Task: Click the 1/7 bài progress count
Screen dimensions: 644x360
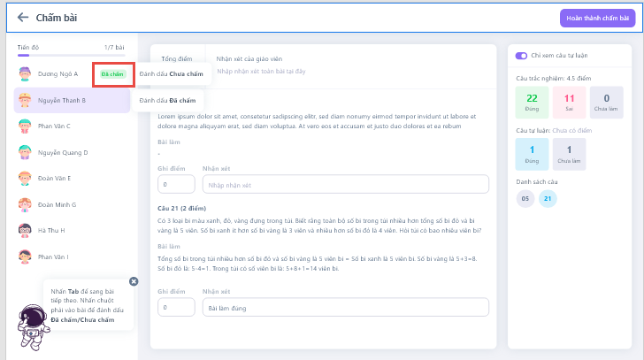Action: tap(114, 47)
